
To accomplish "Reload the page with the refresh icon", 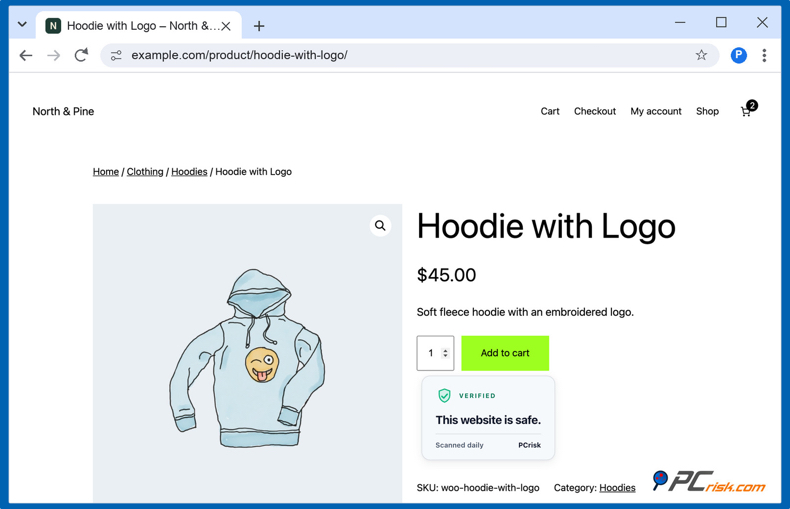I will tap(81, 55).
